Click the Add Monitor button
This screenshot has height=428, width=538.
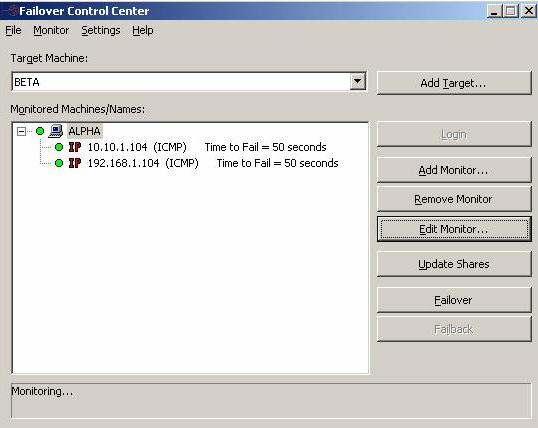pos(454,170)
